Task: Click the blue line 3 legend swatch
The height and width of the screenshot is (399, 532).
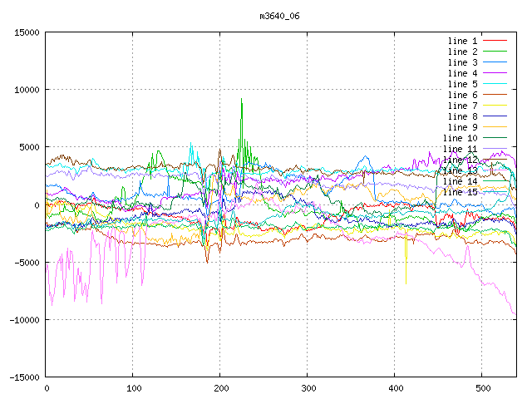Action: tap(495, 62)
